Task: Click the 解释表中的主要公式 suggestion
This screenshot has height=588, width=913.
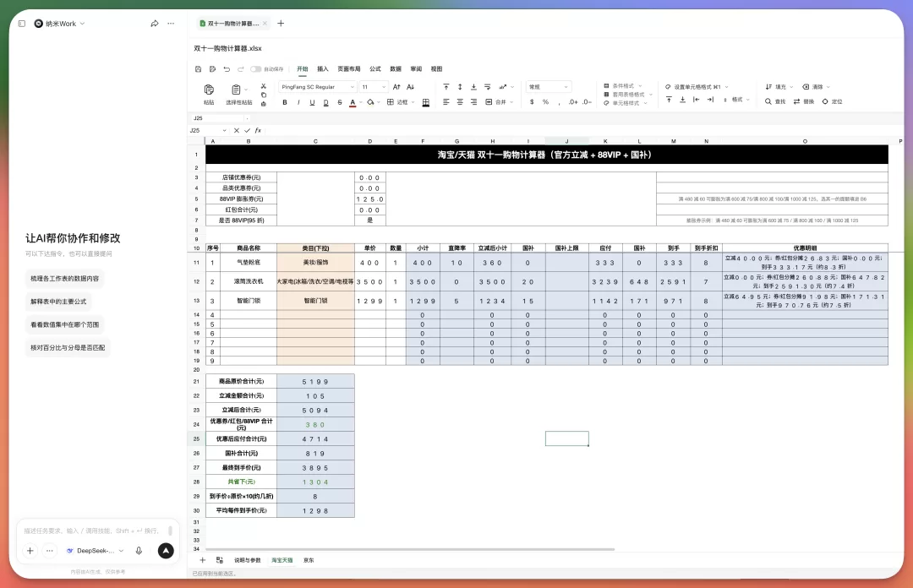Action: click(58, 302)
